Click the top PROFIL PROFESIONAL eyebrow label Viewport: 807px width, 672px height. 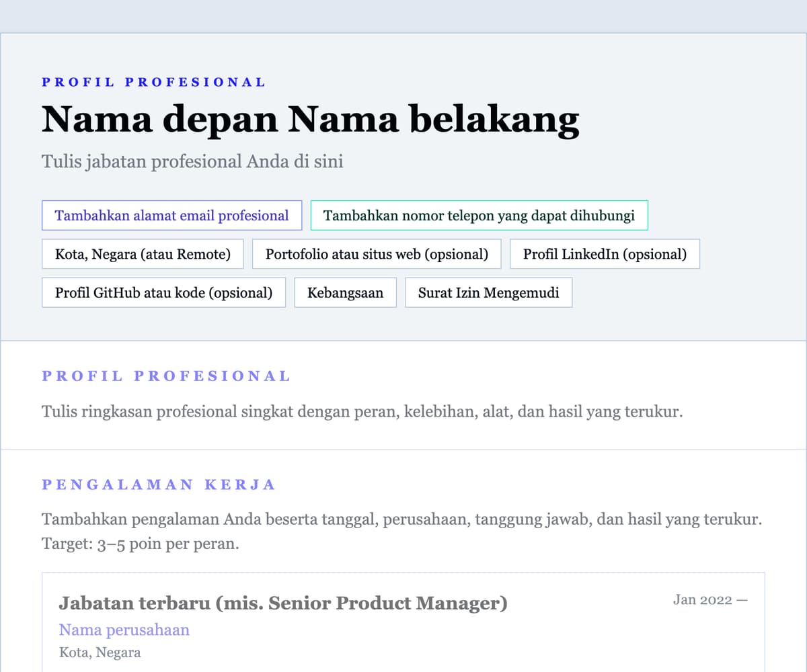(153, 82)
